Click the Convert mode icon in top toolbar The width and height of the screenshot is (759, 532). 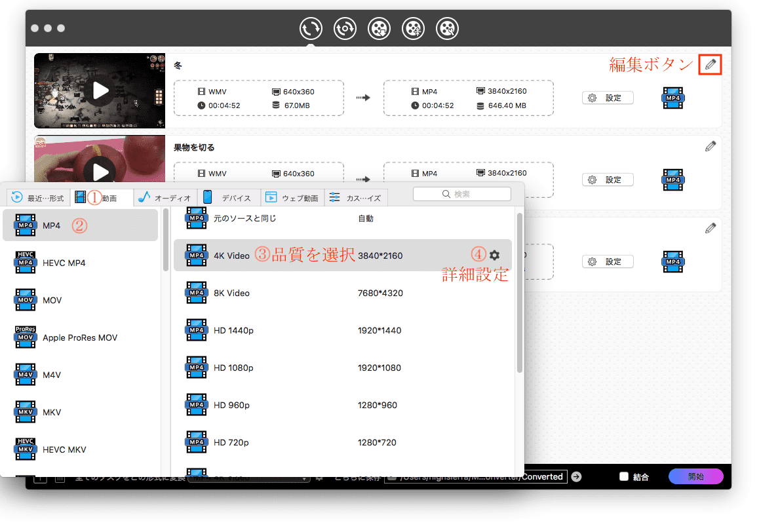[311, 28]
